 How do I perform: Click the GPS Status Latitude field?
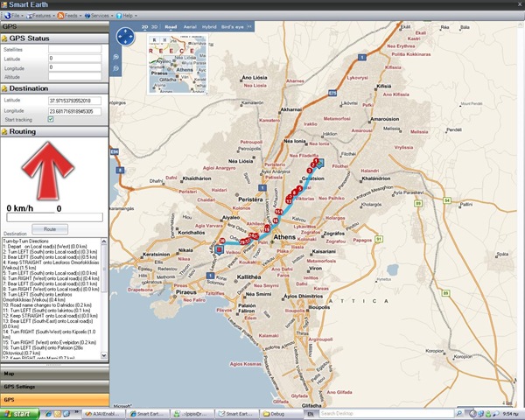tap(74, 59)
